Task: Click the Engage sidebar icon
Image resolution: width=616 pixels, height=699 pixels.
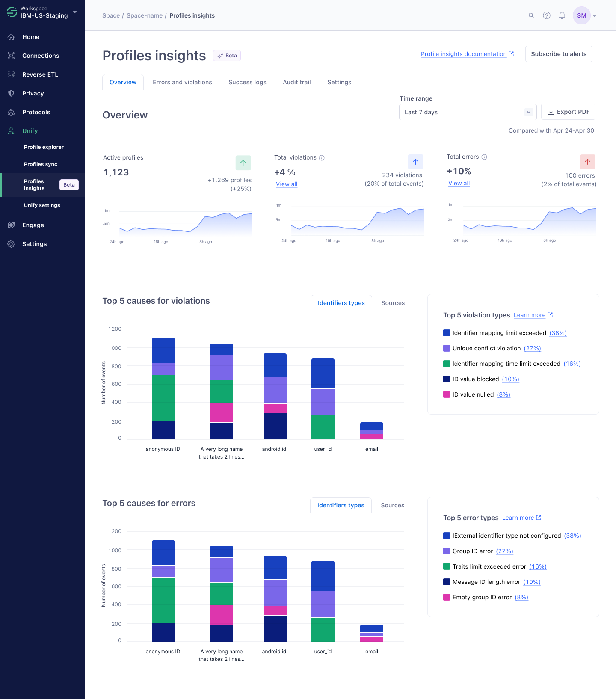Action: click(x=11, y=225)
